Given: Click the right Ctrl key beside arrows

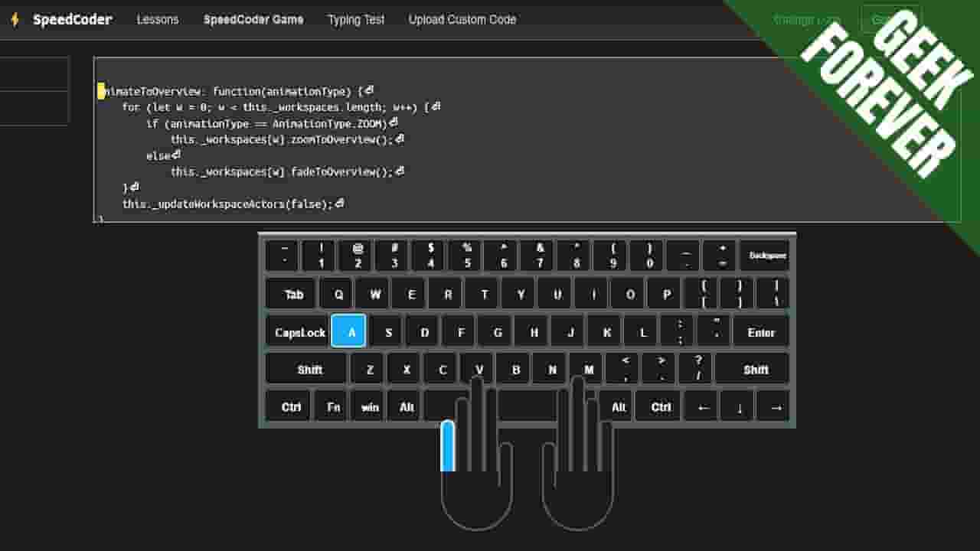Looking at the screenshot, I should tap(658, 406).
